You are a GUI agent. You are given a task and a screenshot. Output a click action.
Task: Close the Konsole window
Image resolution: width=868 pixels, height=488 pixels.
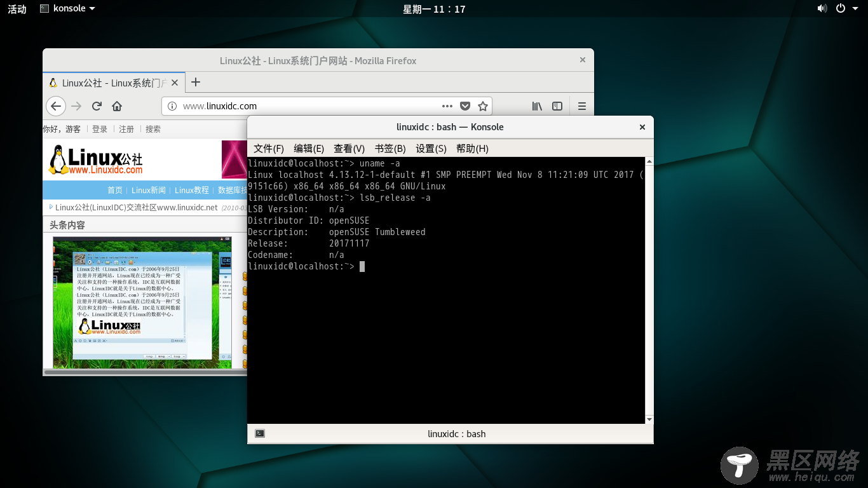click(x=642, y=127)
